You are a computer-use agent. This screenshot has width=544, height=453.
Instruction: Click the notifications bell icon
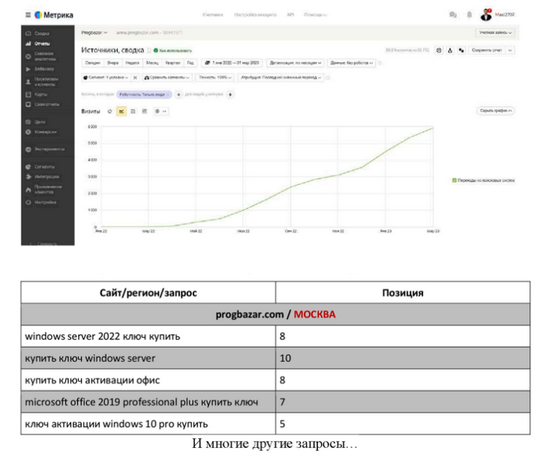click(469, 15)
